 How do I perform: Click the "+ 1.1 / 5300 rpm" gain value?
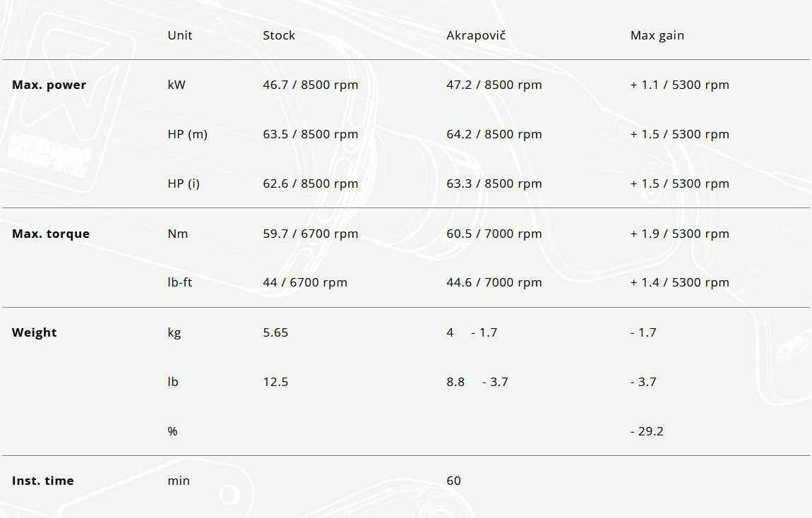[679, 85]
